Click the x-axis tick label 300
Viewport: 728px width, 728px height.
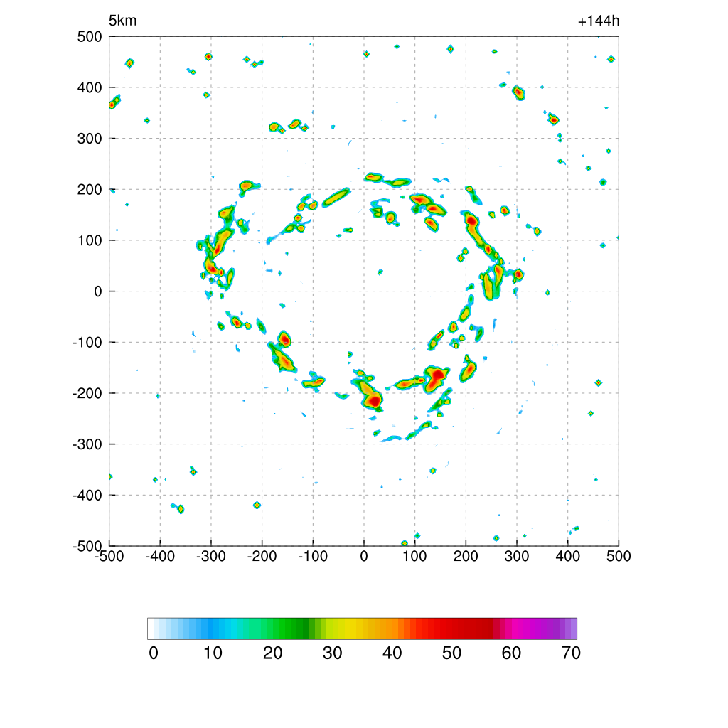(517, 556)
